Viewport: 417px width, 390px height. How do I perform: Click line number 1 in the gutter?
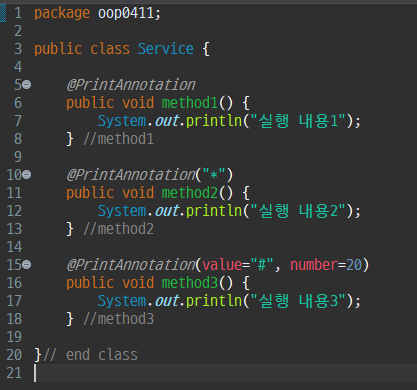[x=18, y=13]
